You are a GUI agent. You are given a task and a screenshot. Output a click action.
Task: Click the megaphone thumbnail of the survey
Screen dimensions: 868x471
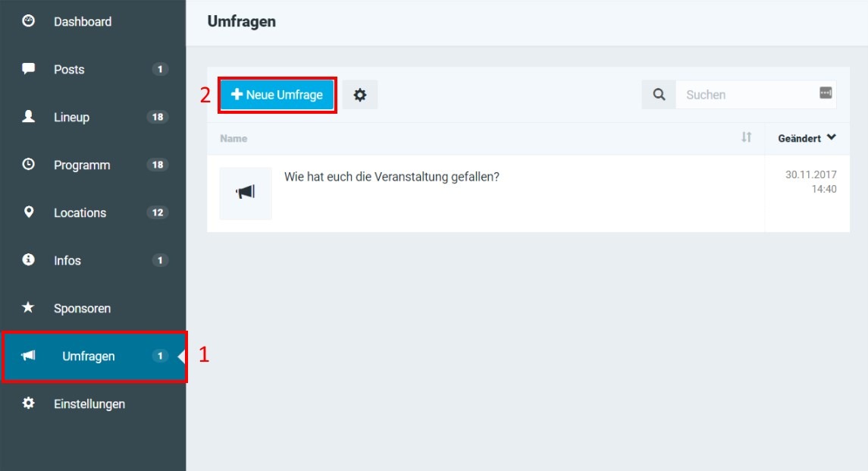(246, 193)
